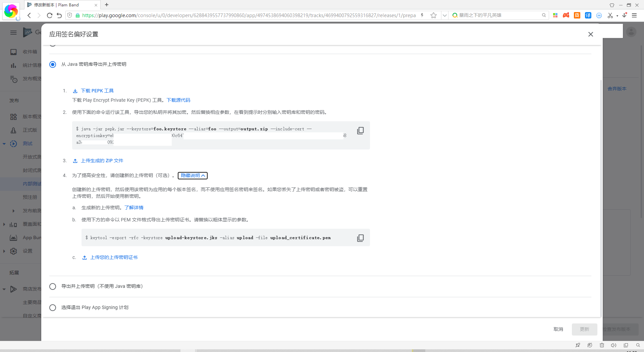The width and height of the screenshot is (644, 352).
Task: Expand the 覆盖面 sidebar section arrow
Action: [x=4, y=224]
